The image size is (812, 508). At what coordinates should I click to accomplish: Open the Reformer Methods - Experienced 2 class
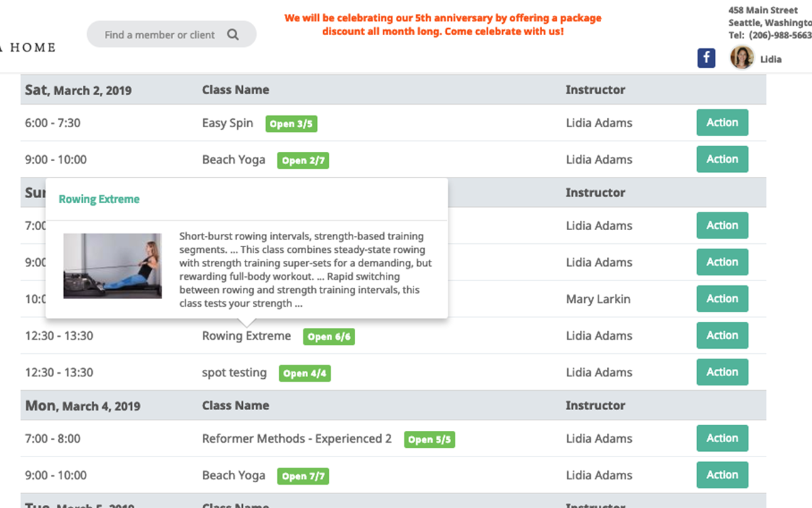[x=296, y=438]
